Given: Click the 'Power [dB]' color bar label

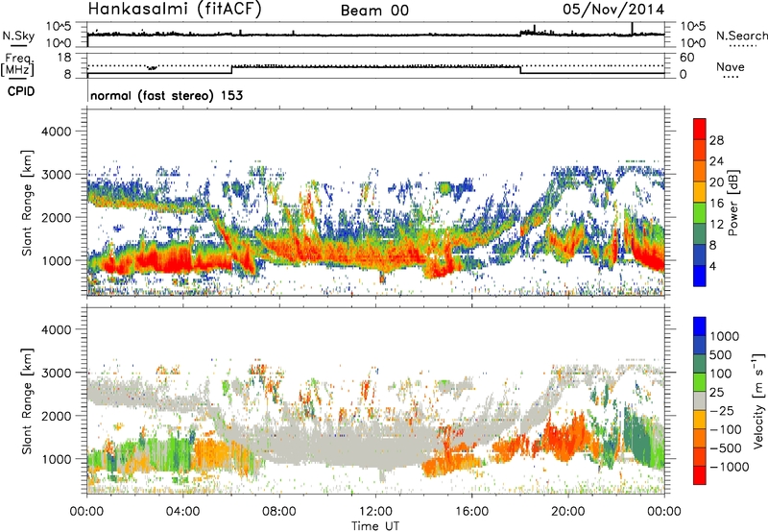Looking at the screenshot, I should point(733,203).
